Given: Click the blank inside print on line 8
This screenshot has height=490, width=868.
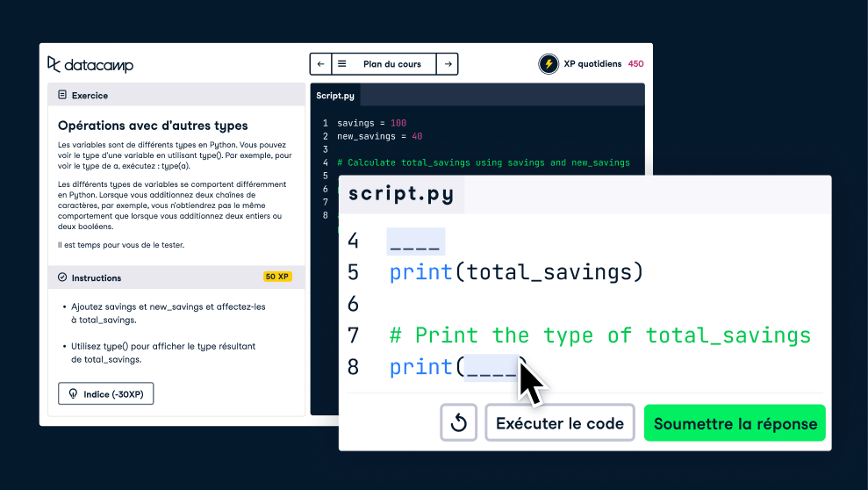Looking at the screenshot, I should coord(491,367).
